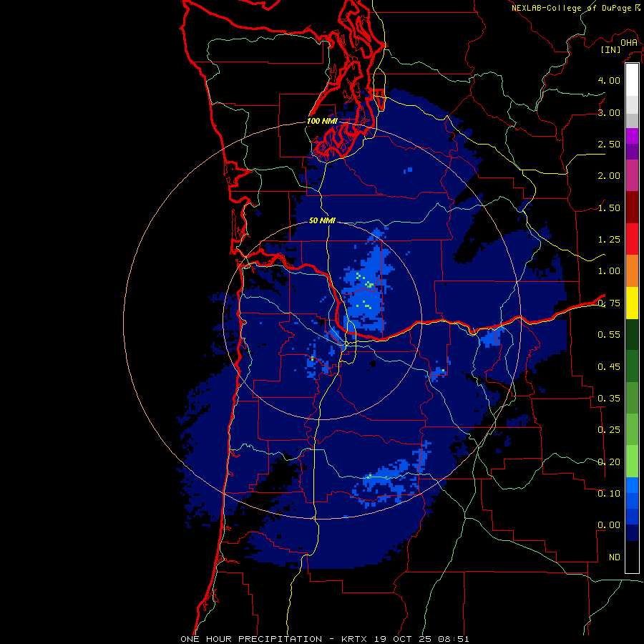Screen dimensions: 644x644
Task: Select the pink legend color block
Action: pos(632,175)
